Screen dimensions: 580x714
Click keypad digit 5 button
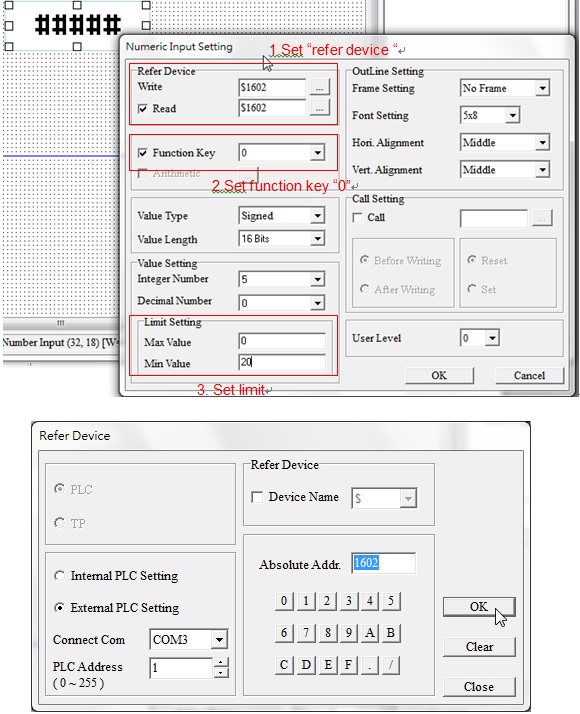(391, 601)
